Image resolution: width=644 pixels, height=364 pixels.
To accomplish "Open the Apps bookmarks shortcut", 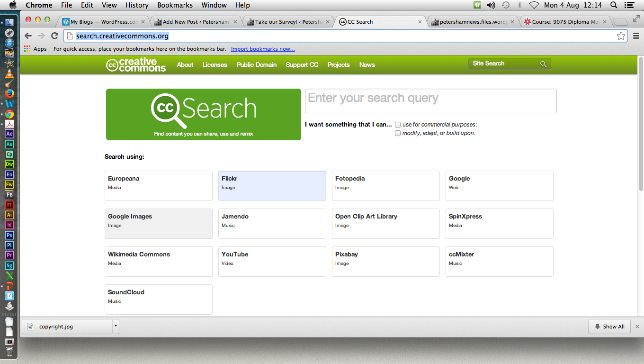I will pos(36,49).
